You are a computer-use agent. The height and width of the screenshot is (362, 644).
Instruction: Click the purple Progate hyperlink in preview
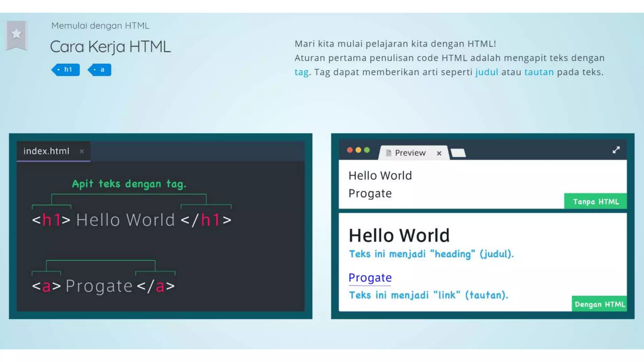pyautogui.click(x=370, y=278)
